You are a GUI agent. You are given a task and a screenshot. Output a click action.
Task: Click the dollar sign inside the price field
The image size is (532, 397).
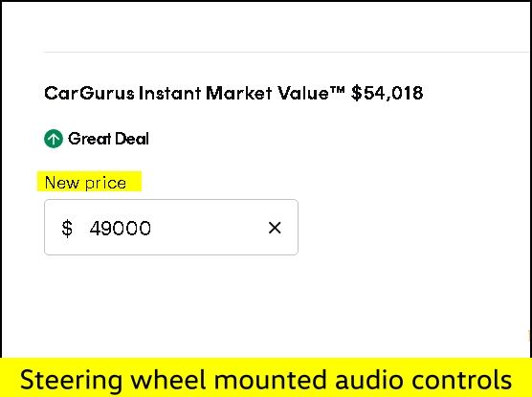pos(67,228)
